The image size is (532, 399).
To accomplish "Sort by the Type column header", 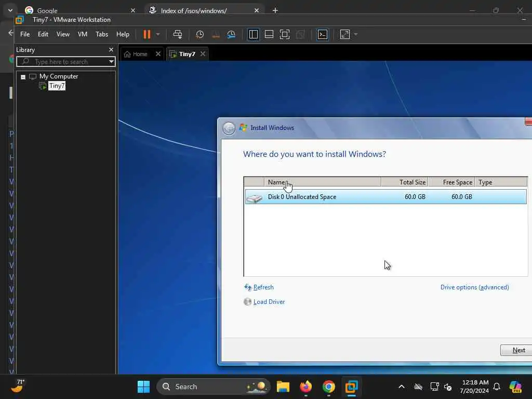I will pos(501,182).
